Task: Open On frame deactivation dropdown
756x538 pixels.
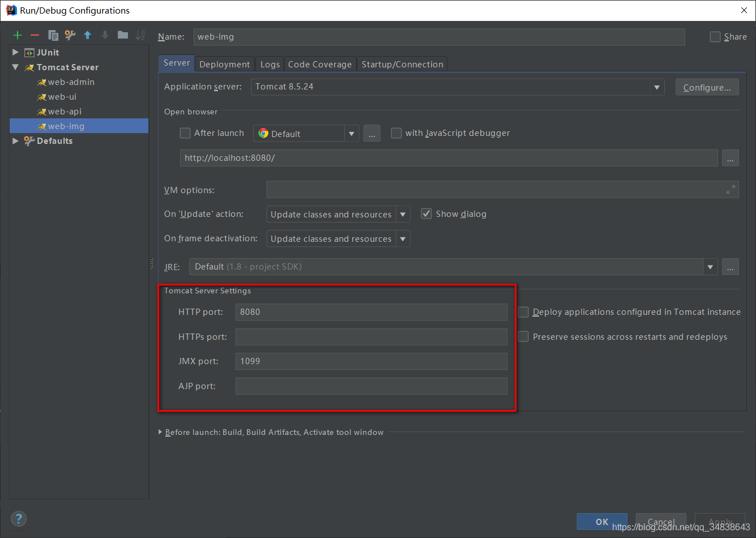Action: [403, 239]
